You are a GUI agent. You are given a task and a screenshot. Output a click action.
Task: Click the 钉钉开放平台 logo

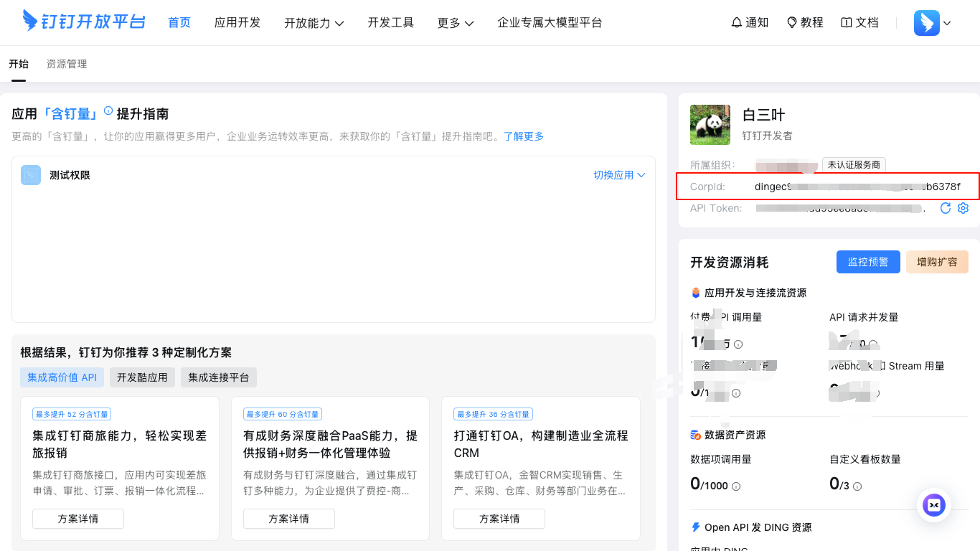(84, 21)
